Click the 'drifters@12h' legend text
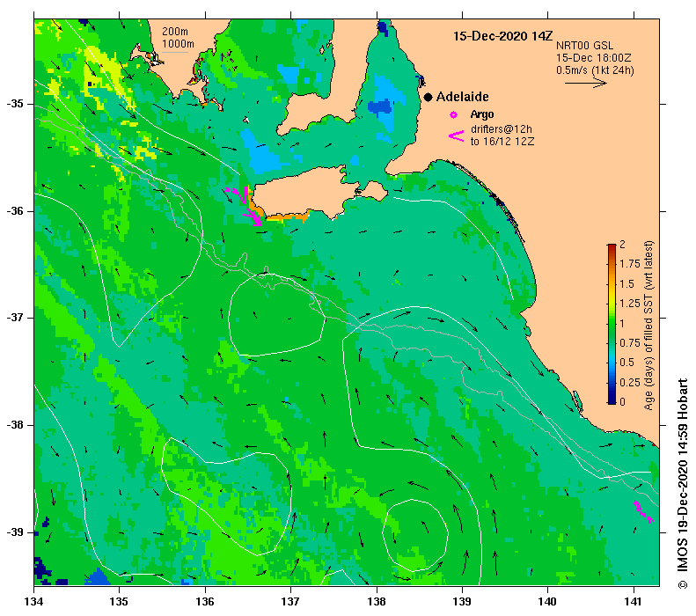696x616 pixels. click(x=502, y=129)
